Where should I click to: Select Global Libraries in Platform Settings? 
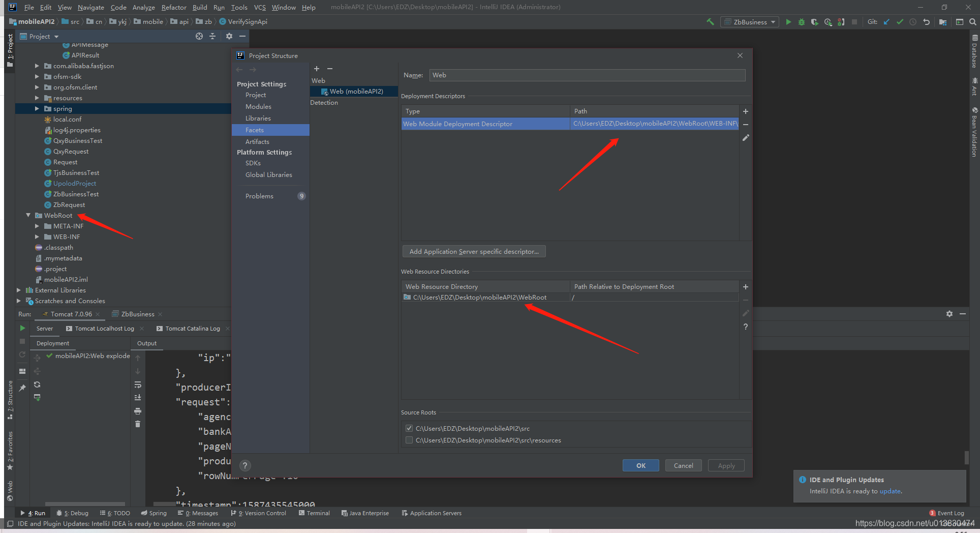(268, 175)
